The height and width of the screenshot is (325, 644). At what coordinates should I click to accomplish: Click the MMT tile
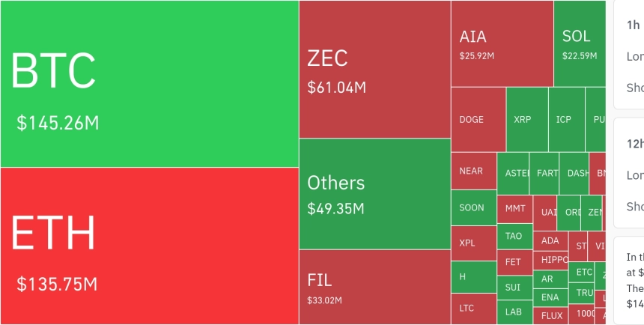point(515,208)
